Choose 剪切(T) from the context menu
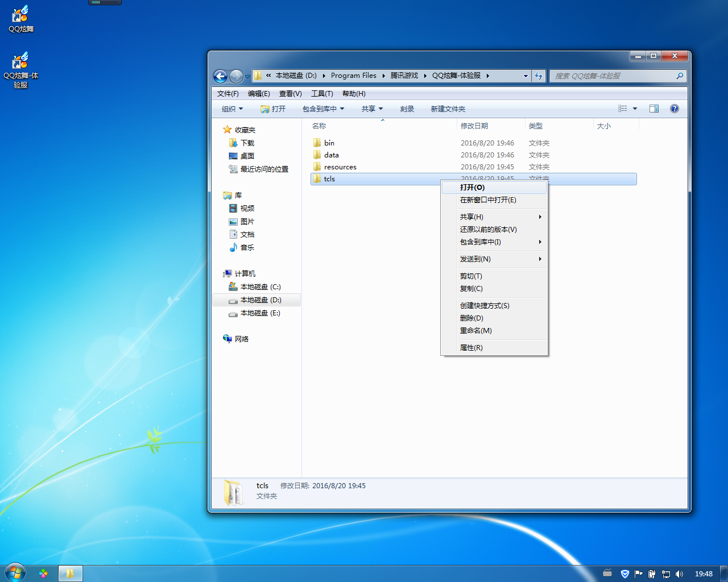The image size is (728, 582). point(494,276)
